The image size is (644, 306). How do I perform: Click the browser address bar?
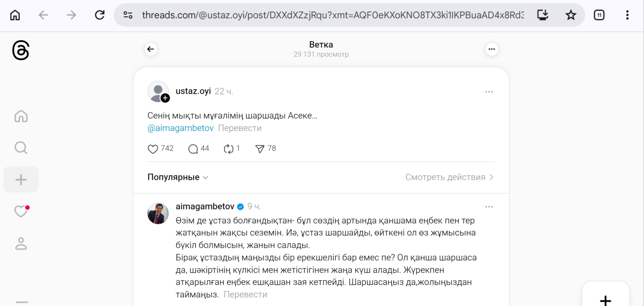(x=332, y=15)
